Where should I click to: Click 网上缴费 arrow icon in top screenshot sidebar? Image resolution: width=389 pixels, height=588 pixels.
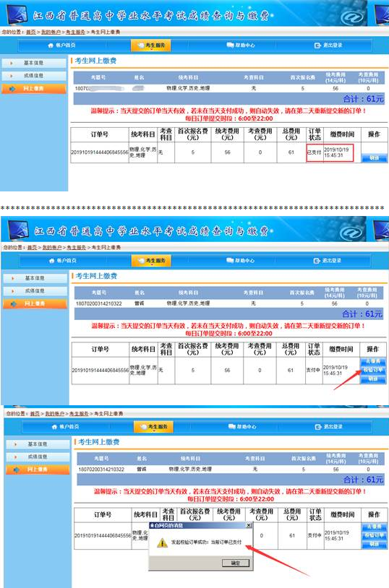[x=13, y=89]
